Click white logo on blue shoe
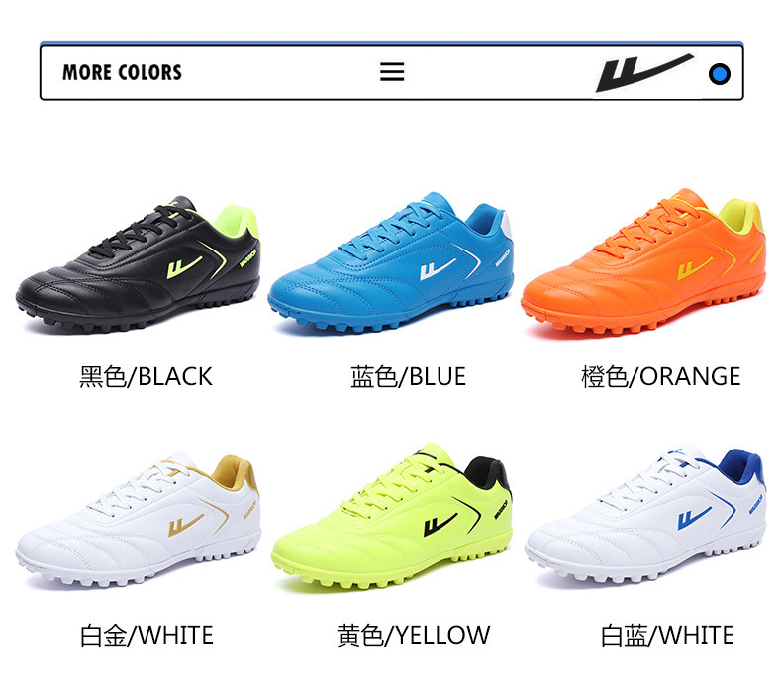Image resolution: width=782 pixels, height=700 pixels. click(x=438, y=269)
